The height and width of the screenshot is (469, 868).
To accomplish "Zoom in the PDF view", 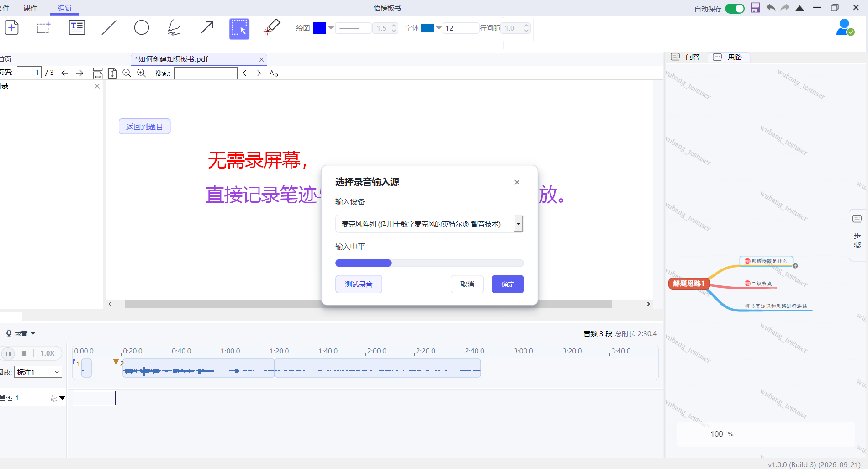I will (142, 73).
